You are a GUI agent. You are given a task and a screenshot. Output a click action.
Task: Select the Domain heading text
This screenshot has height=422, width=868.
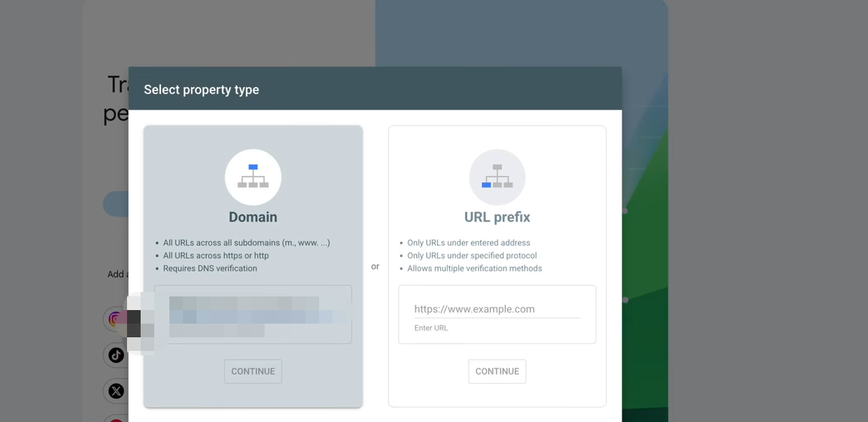point(253,217)
